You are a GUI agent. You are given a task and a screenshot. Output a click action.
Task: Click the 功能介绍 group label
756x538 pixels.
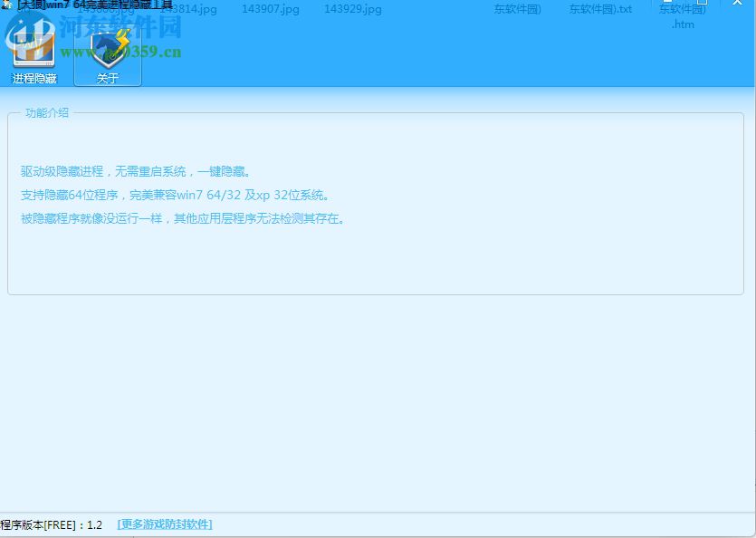point(47,113)
